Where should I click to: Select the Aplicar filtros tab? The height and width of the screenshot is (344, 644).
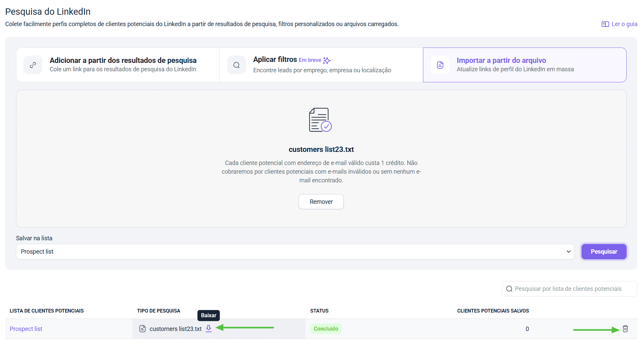322,65
